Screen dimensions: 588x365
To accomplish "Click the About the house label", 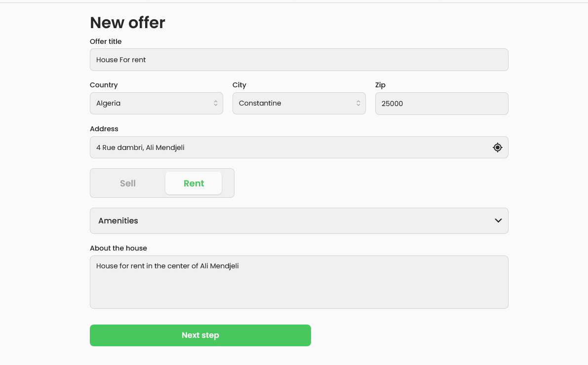I will click(118, 248).
